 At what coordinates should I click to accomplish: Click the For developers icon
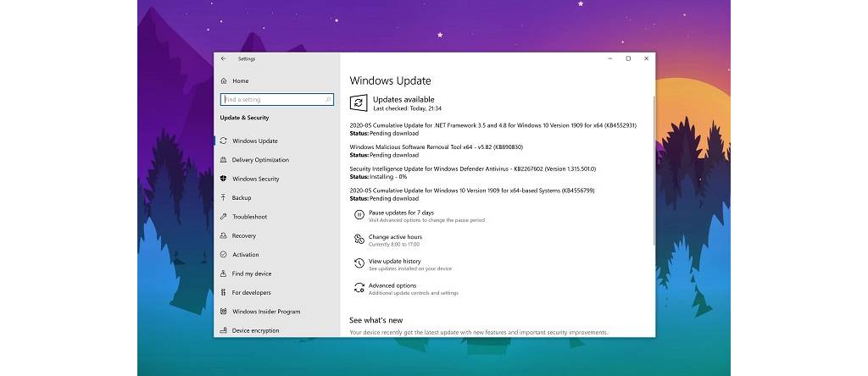pos(223,292)
